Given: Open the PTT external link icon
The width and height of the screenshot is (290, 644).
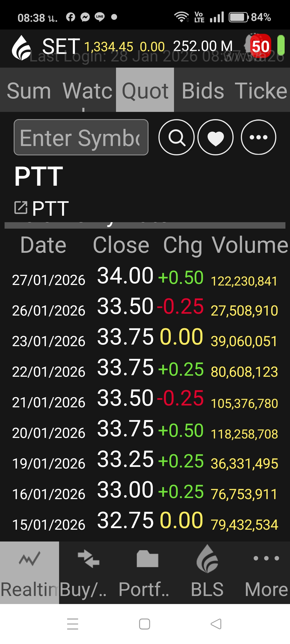Looking at the screenshot, I should [x=21, y=208].
